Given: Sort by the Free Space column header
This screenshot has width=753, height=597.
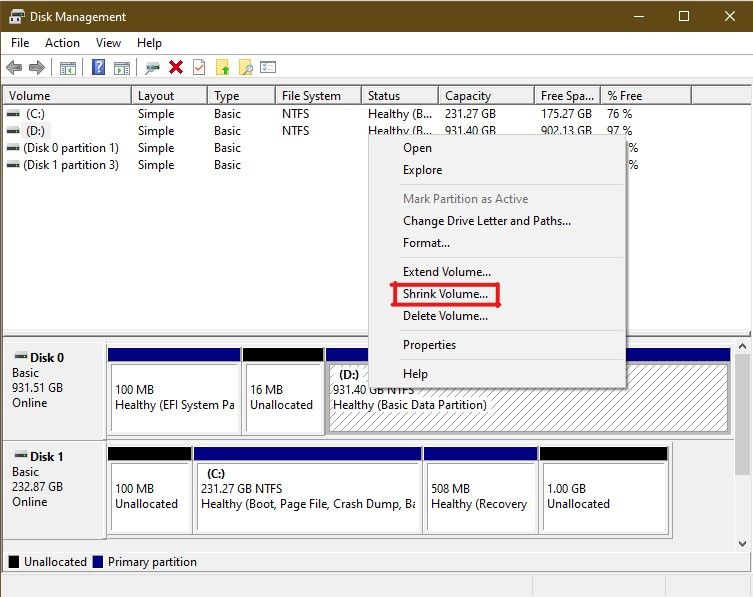Looking at the screenshot, I should [x=568, y=96].
